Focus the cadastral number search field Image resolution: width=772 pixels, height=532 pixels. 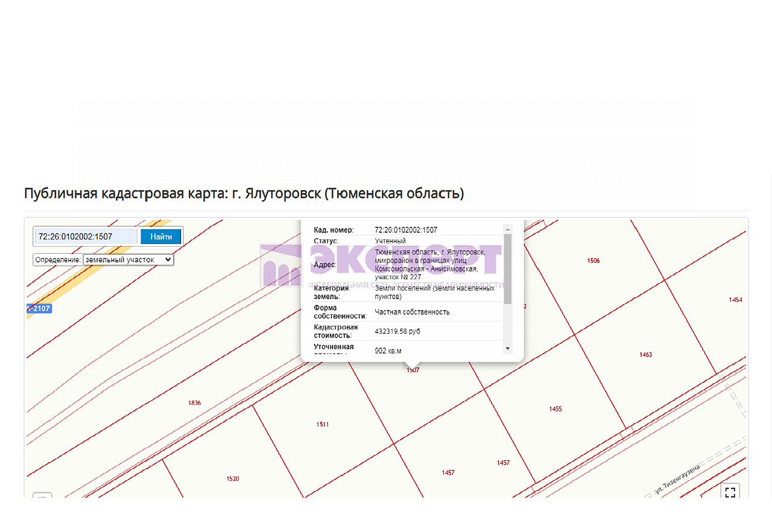click(x=86, y=236)
